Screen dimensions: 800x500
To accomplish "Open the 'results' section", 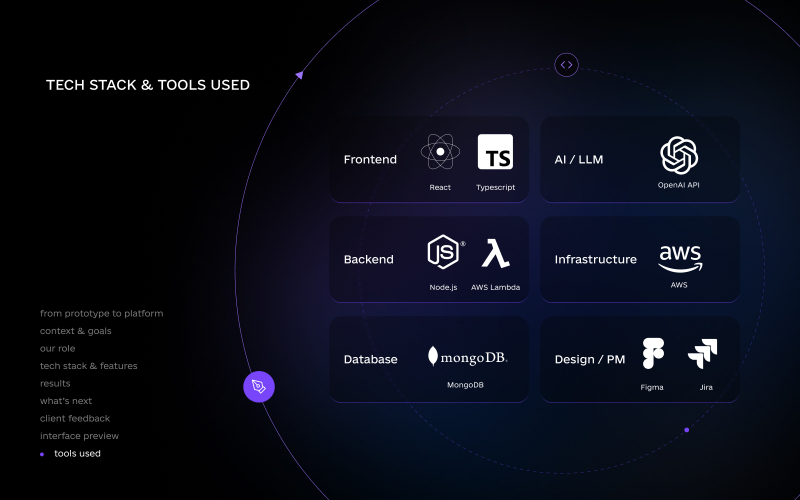I will [x=55, y=383].
